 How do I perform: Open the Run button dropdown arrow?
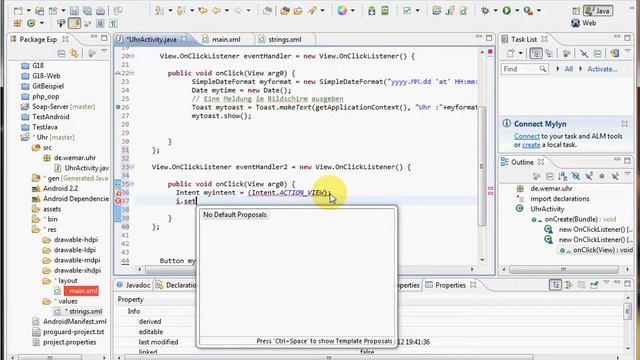coord(517,11)
